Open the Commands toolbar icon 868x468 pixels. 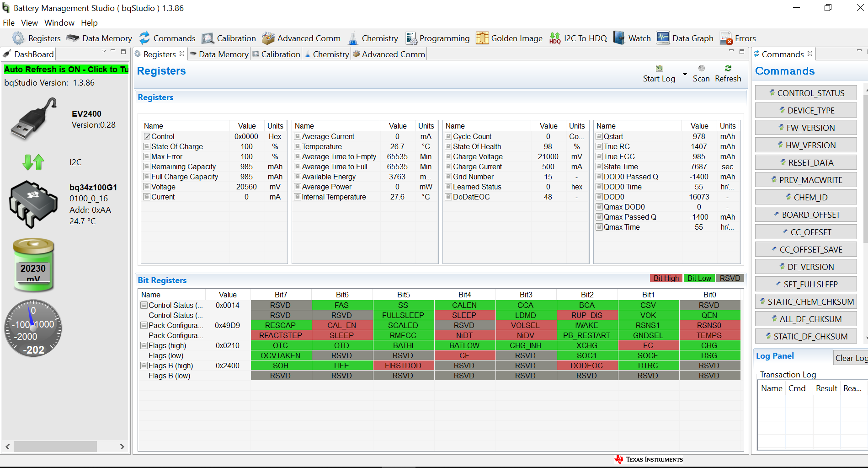point(144,38)
